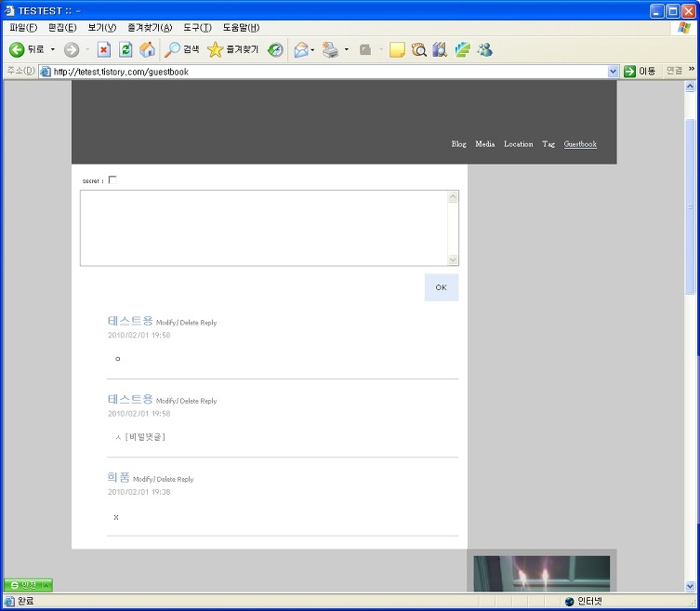Screen dimensions: 700x611
Task: Click the green 안전 badge
Action: [28, 585]
